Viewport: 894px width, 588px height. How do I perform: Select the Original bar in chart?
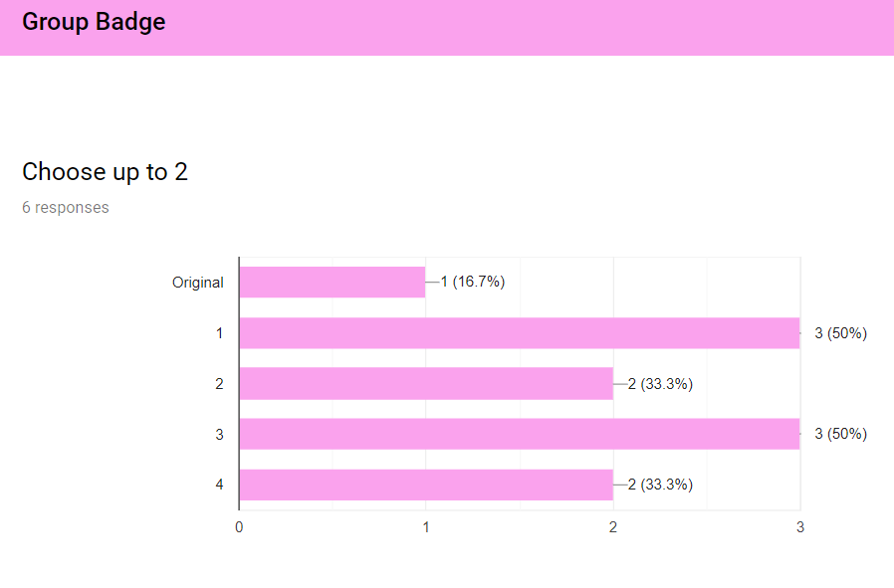(333, 282)
